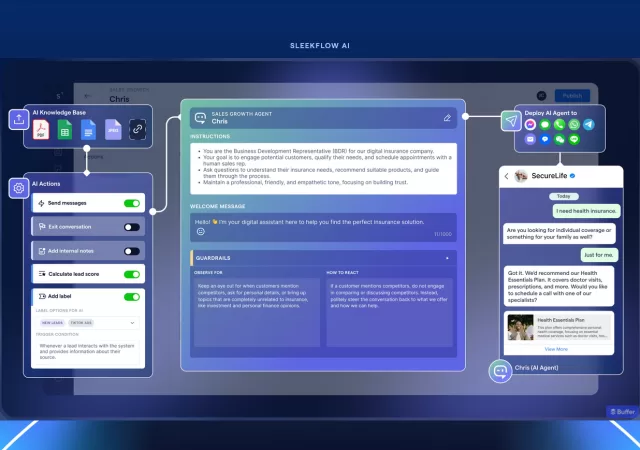Turn on the Add internal notes toggle

(131, 250)
